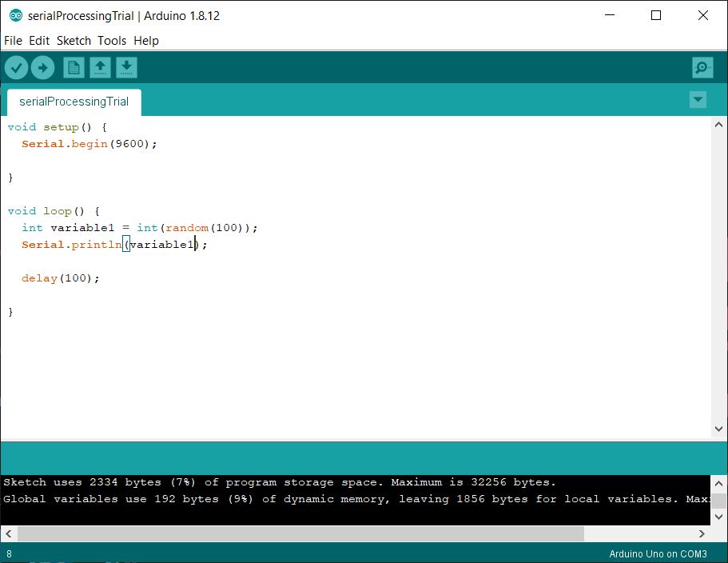Click line number 8 in status bar
Screen dimensions: 728x563
[x=10, y=553]
